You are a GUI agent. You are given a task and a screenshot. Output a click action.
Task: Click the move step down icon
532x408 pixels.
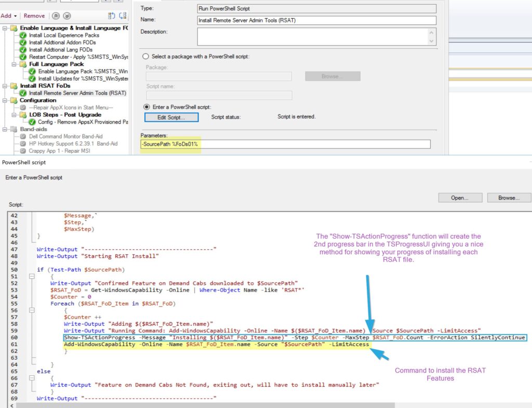point(66,16)
